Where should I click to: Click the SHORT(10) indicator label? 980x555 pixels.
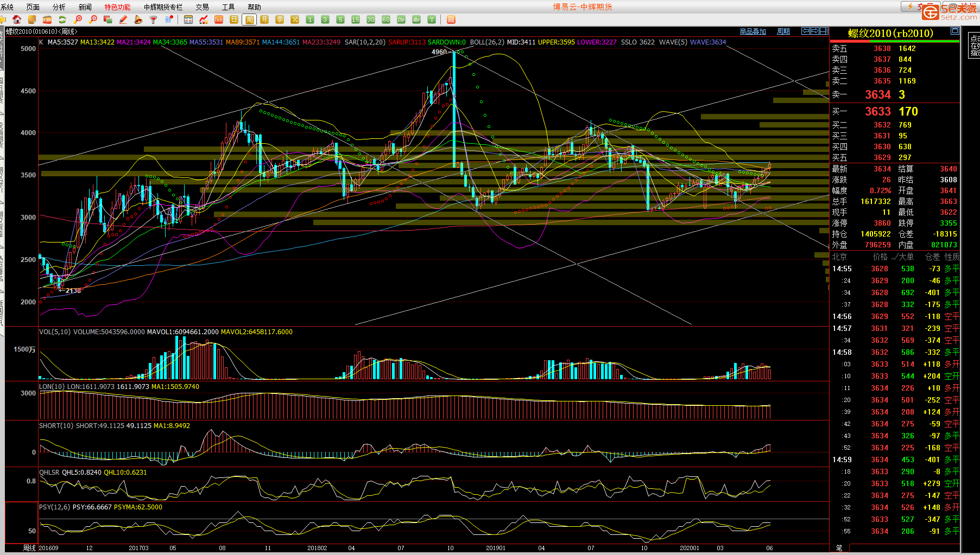56,426
